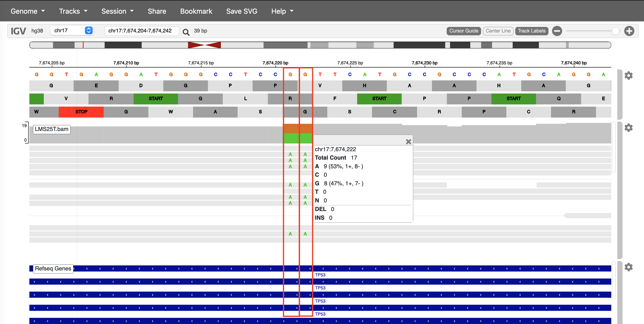Click the Bookmark button

coord(196,11)
